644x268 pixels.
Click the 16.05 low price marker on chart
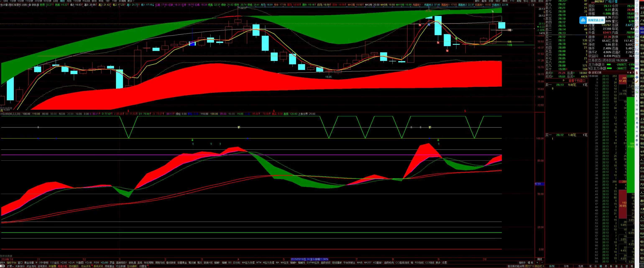[x=328, y=77]
